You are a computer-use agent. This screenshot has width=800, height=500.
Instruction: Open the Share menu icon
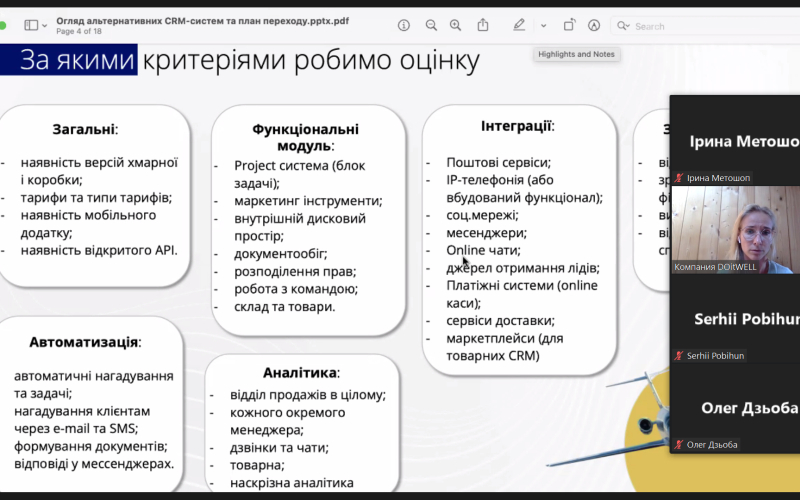[483, 24]
